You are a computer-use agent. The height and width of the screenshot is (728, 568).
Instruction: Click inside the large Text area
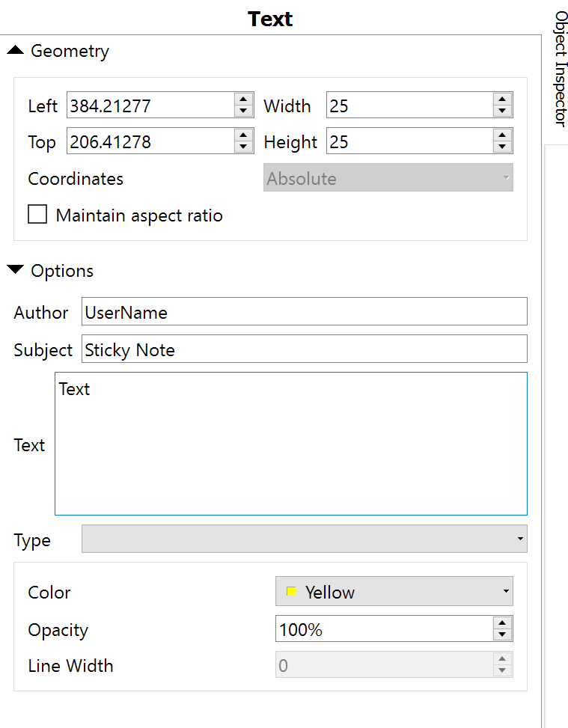pos(290,444)
